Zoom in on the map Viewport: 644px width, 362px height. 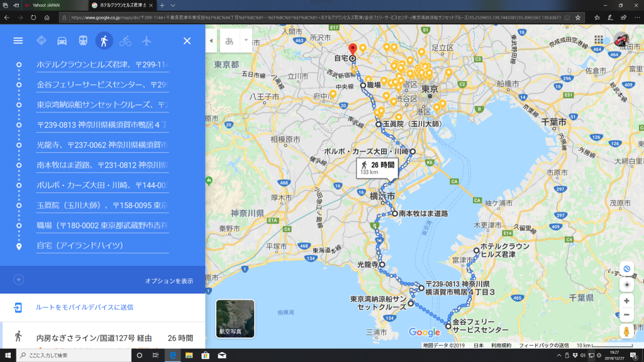point(626,301)
